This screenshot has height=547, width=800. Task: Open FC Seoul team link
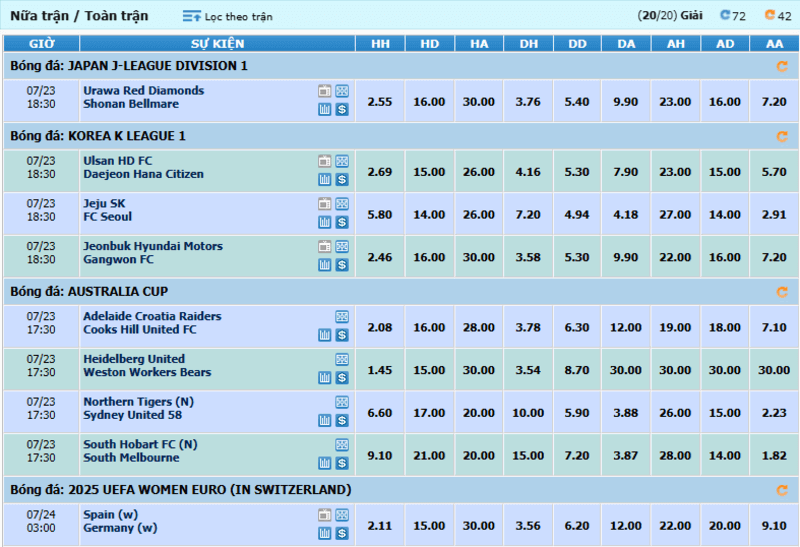[108, 217]
